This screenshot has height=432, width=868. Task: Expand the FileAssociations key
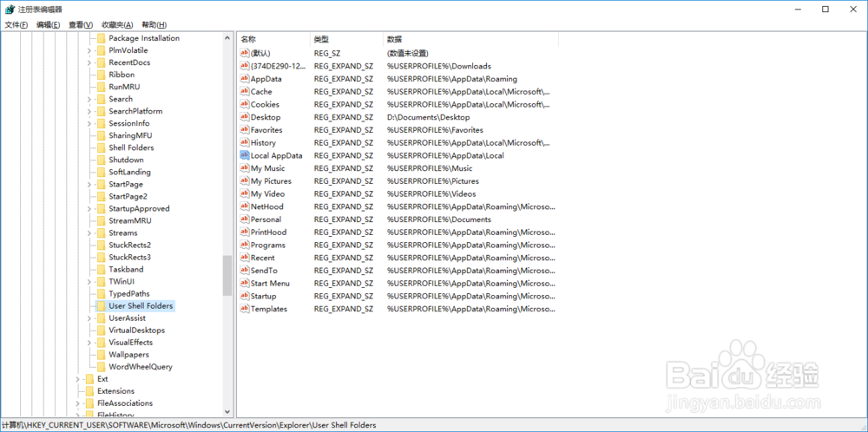(77, 403)
